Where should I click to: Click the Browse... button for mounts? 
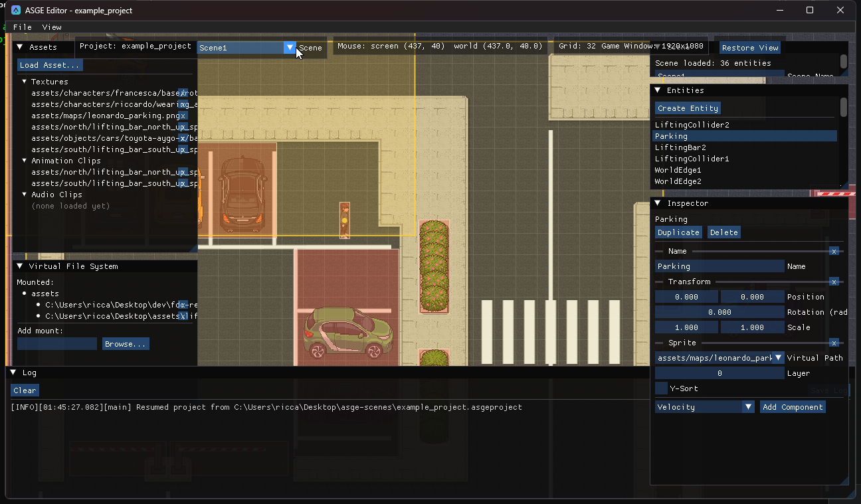[126, 344]
